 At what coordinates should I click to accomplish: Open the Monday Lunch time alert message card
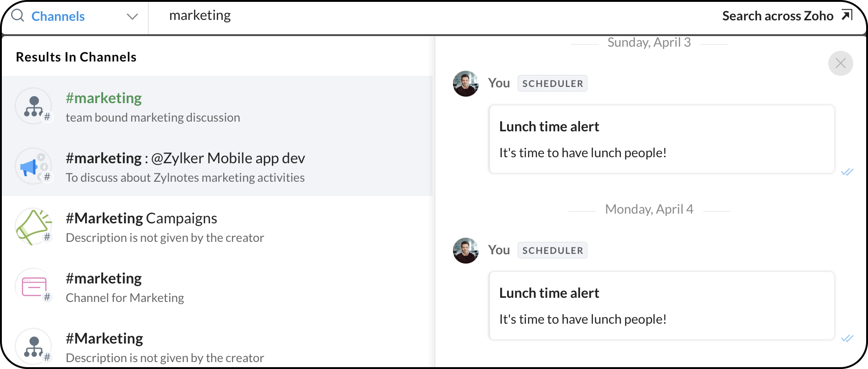tap(661, 306)
